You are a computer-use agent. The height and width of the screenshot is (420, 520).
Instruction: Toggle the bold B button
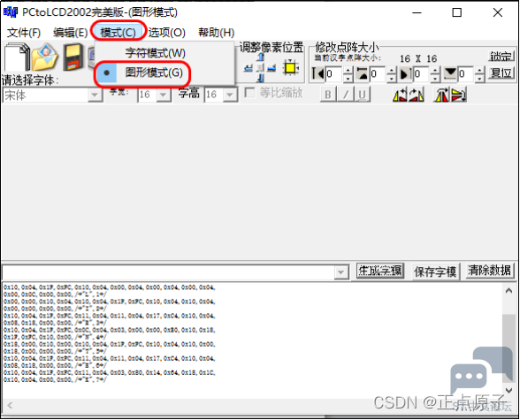[328, 95]
